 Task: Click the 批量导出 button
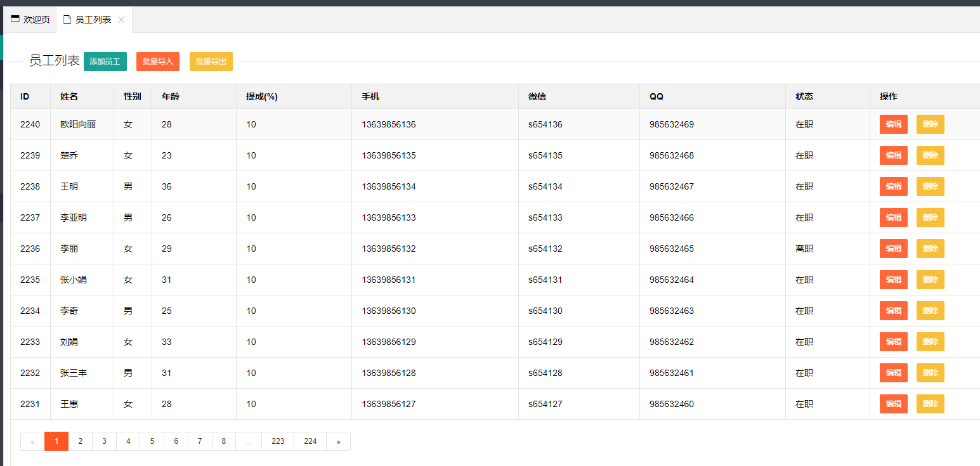(211, 61)
